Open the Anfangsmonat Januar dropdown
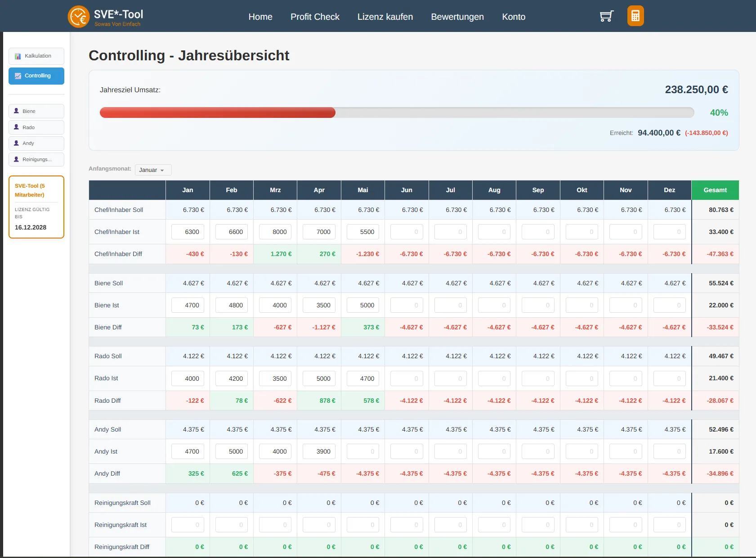 [x=153, y=170]
